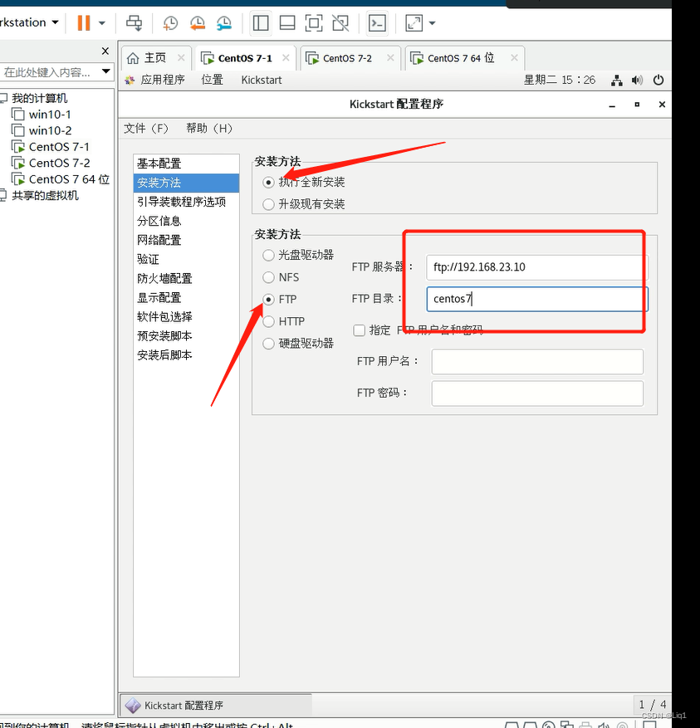Click the revert snapshot toolbar icon

tap(197, 23)
